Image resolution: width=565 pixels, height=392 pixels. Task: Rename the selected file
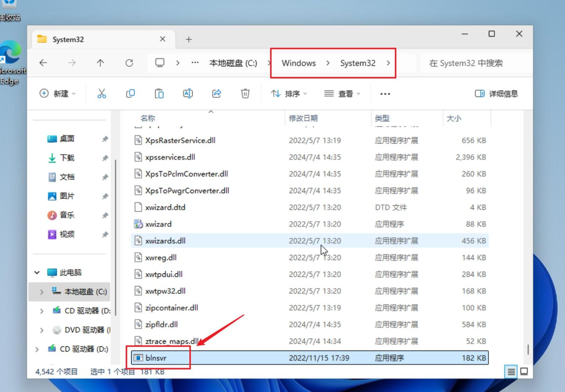coord(188,94)
